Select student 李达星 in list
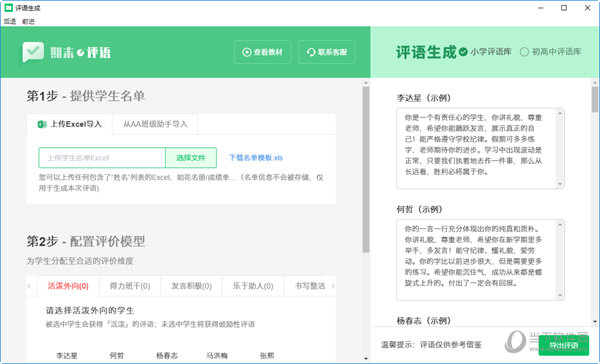Viewport: 600px width, 364px height. click(x=67, y=356)
